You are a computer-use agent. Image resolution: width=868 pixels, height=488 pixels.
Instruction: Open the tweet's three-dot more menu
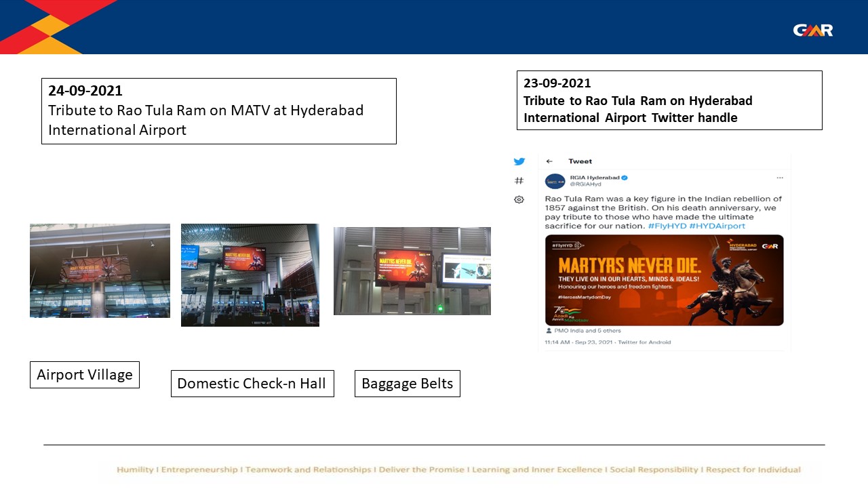[x=780, y=178]
